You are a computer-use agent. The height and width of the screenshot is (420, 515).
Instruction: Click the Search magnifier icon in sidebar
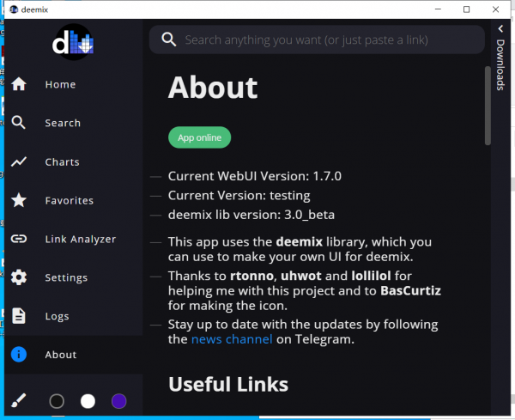18,123
